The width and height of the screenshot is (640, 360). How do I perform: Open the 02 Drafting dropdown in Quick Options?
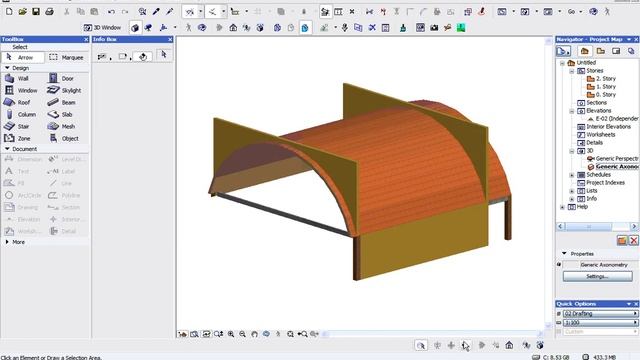click(600, 313)
